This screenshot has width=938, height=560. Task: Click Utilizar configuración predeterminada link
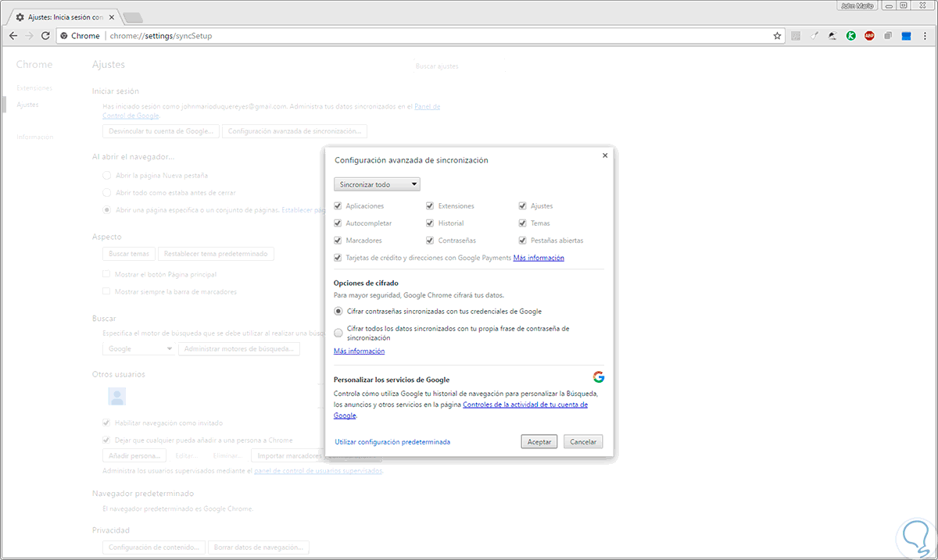pyautogui.click(x=392, y=442)
